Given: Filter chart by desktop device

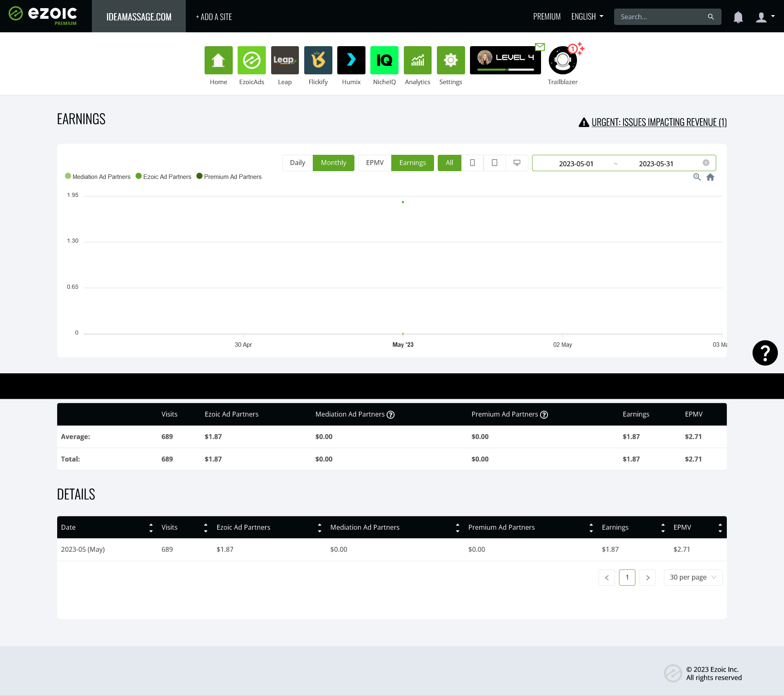Looking at the screenshot, I should click(x=517, y=163).
